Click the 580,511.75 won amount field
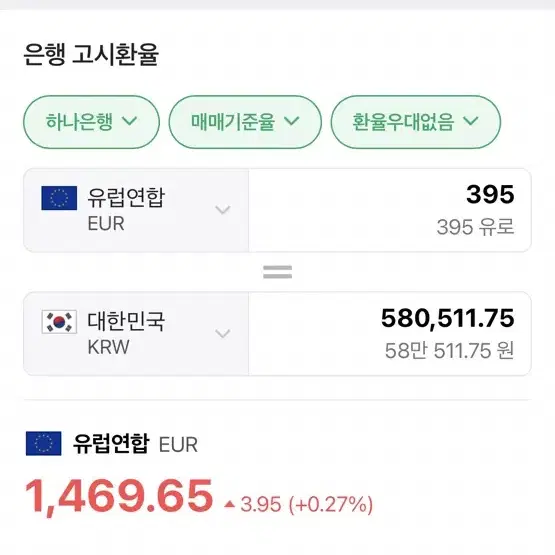This screenshot has height=555, width=555. click(x=390, y=334)
